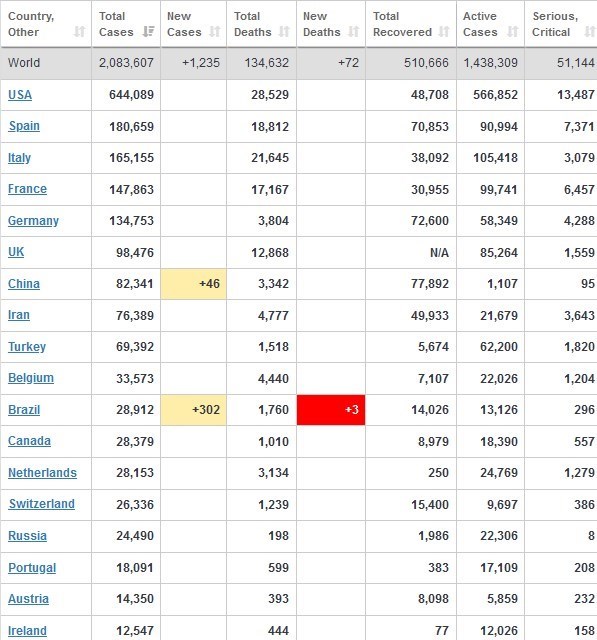
Task: Sort table by New Cases icon
Action: (x=215, y=32)
